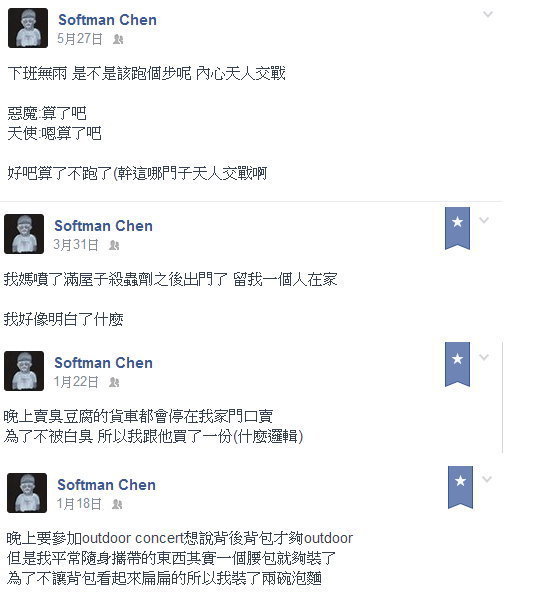This screenshot has height=600, width=538.
Task: Open the Softman Chen name link on 1月22日 post
Action: 103,363
